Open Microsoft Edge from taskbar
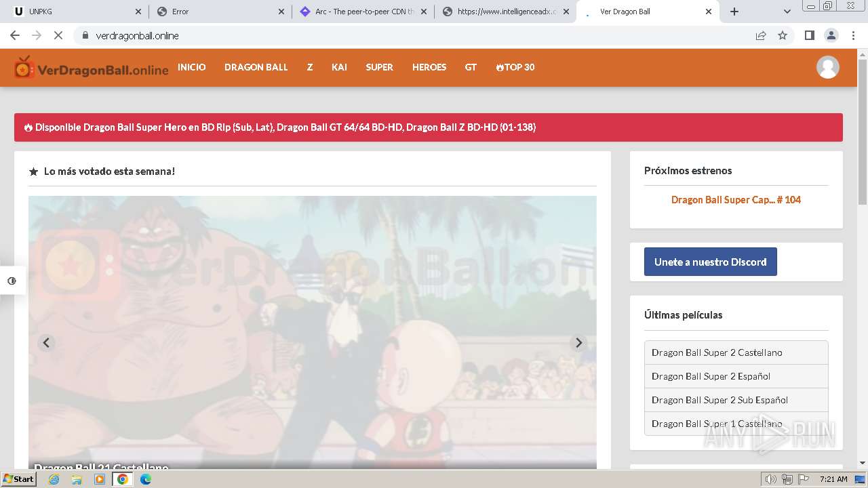This screenshot has width=868, height=488. click(146, 479)
